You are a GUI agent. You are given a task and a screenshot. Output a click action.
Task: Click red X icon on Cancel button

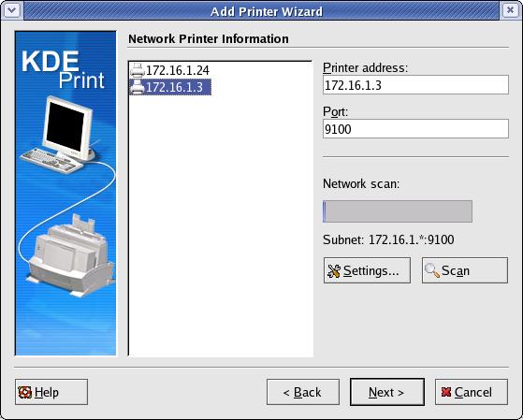click(x=446, y=392)
